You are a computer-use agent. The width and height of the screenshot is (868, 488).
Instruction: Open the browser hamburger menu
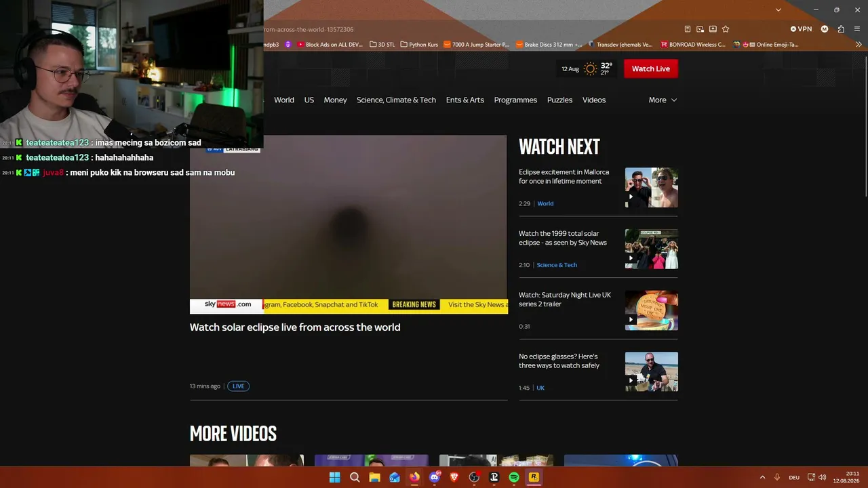[x=857, y=29]
